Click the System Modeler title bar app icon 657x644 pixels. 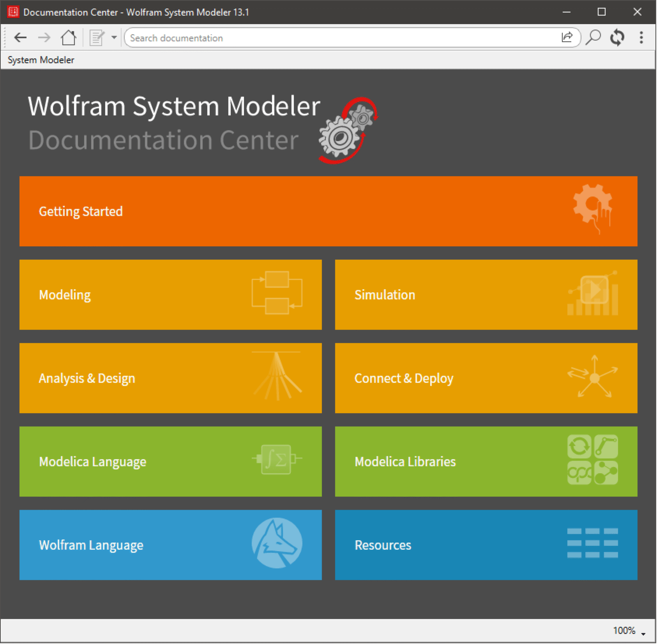tap(13, 12)
